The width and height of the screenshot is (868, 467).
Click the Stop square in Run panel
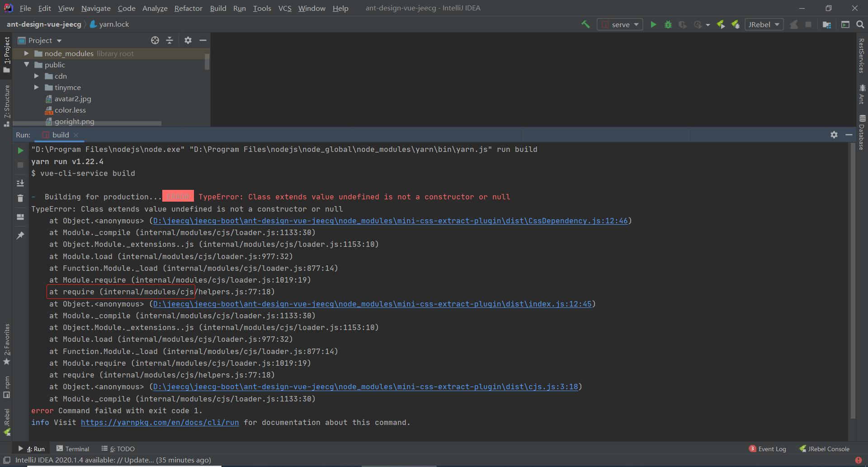pos(20,165)
